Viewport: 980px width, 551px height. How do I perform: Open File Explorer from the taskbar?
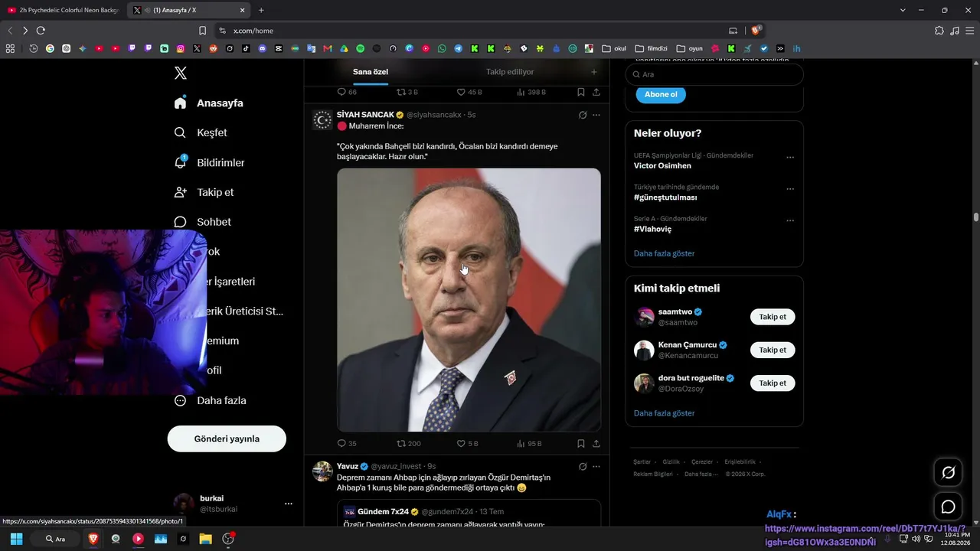coord(205,539)
